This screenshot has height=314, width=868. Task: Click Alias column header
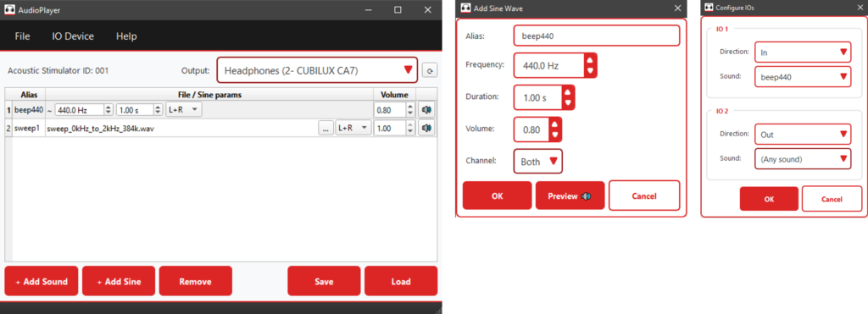click(x=30, y=95)
